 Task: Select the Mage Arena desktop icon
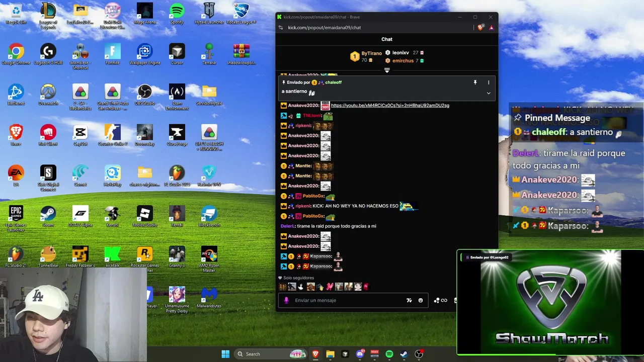tap(145, 14)
